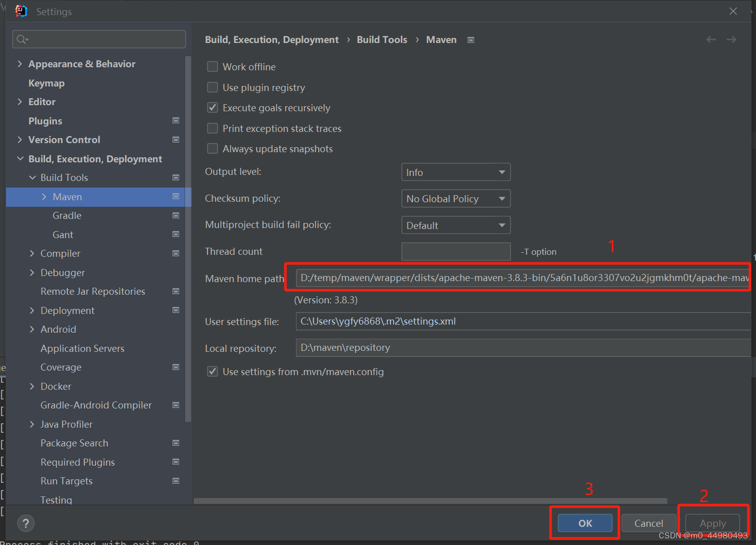Open Multiproject build fail policy dropdown

coord(455,225)
